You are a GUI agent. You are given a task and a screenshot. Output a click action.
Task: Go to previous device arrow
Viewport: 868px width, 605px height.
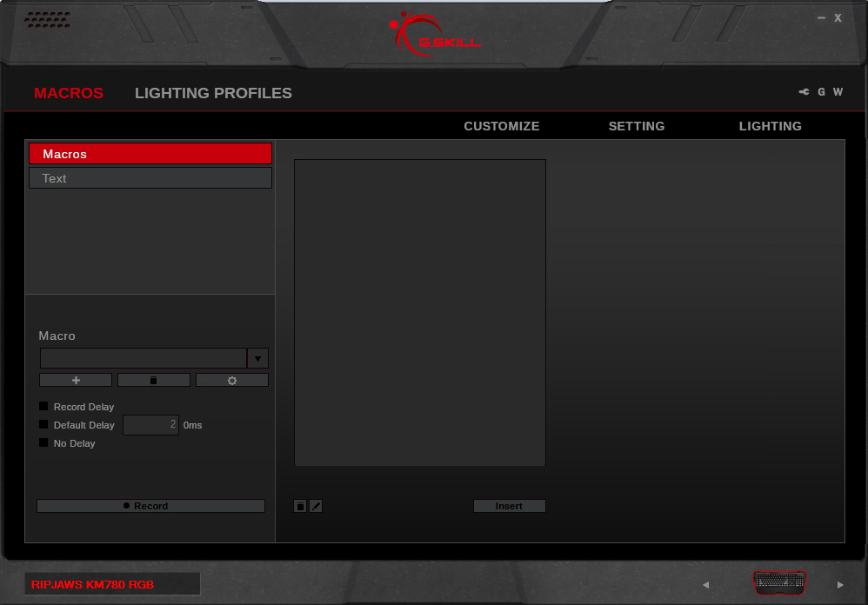706,584
